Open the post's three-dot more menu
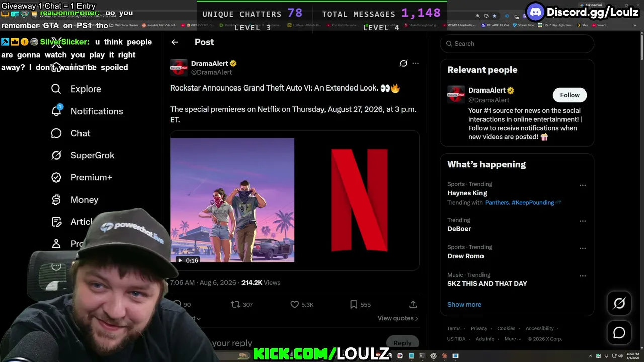Screen dimensions: 644x362 415,63
